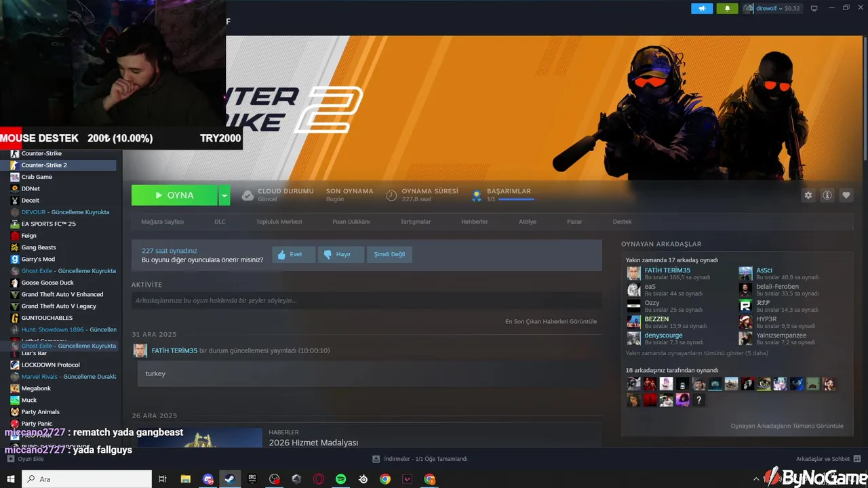
Task: Select Counter-Strike in library list
Action: [41, 154]
